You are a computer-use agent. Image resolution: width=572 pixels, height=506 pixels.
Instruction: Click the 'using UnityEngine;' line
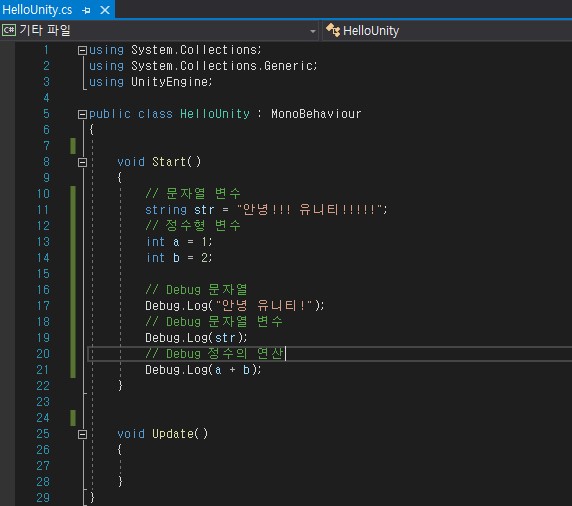click(150, 82)
